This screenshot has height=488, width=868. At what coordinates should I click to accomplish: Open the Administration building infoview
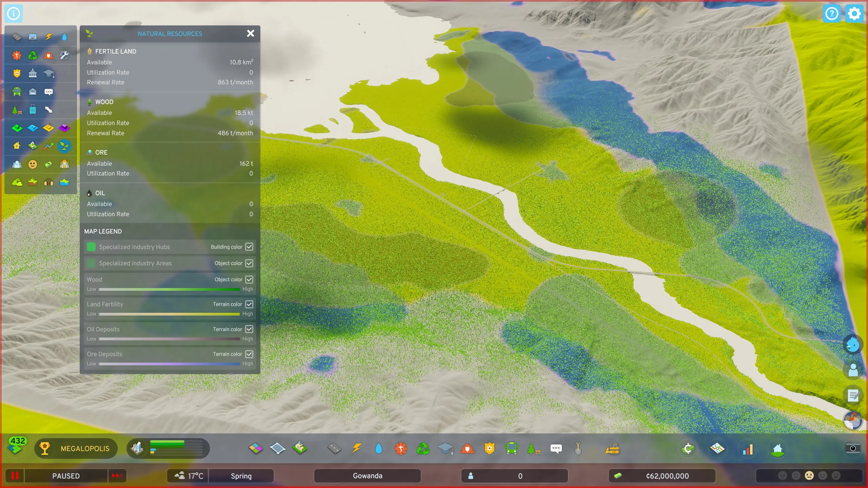(33, 73)
